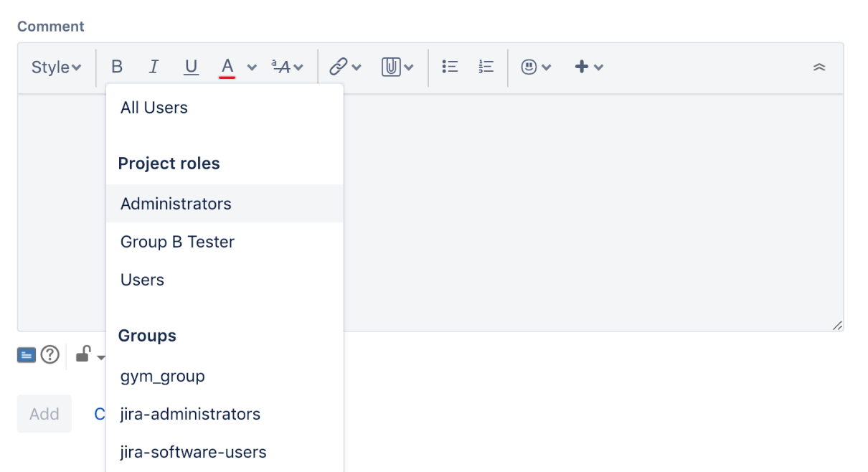Image resolution: width=868 pixels, height=472 pixels.
Task: Click the Add button
Action: pyautogui.click(x=44, y=414)
